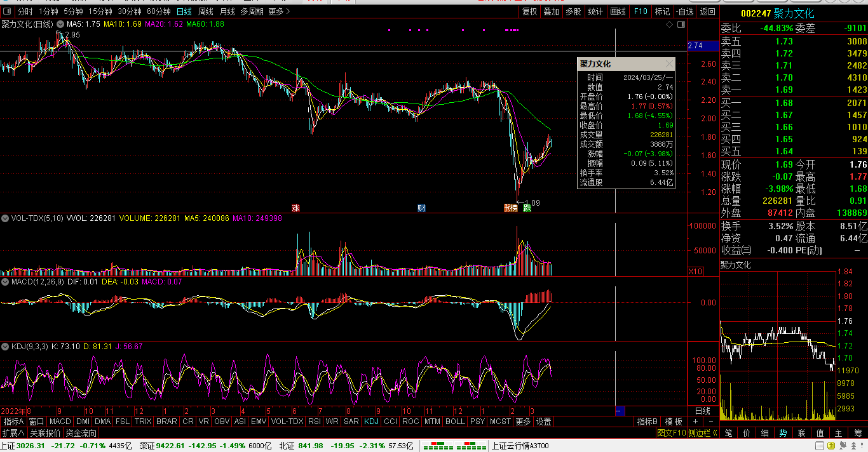
Task: Open the 模板 template dropdown
Action: coord(674,422)
